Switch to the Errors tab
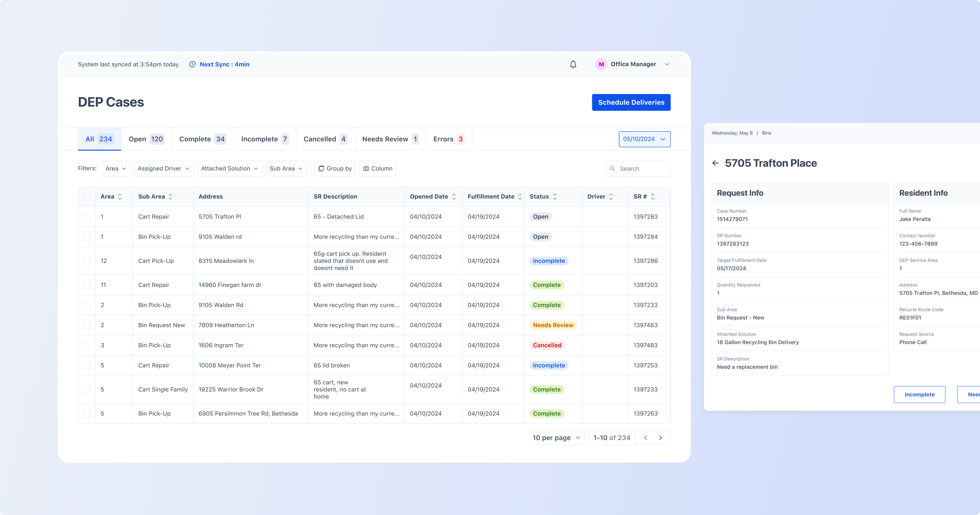This screenshot has width=980, height=515. tap(449, 139)
